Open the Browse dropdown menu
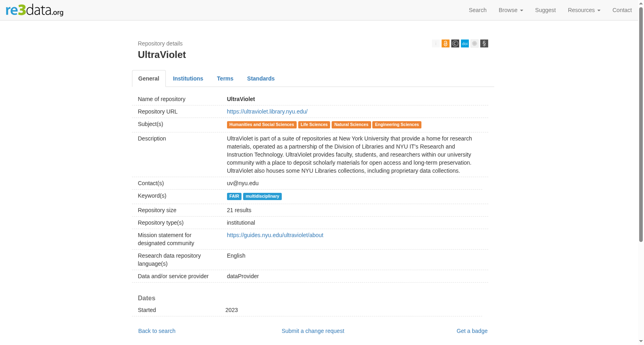Image resolution: width=644 pixels, height=345 pixels. pos(511,10)
